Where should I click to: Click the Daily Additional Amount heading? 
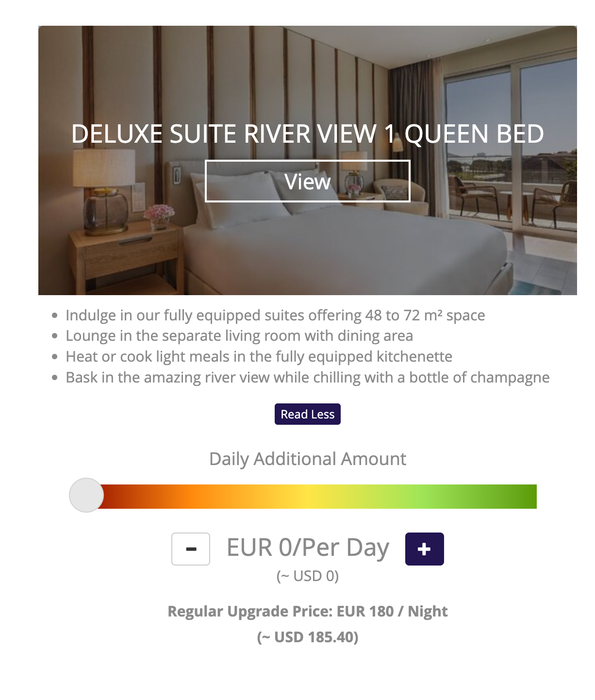click(308, 458)
